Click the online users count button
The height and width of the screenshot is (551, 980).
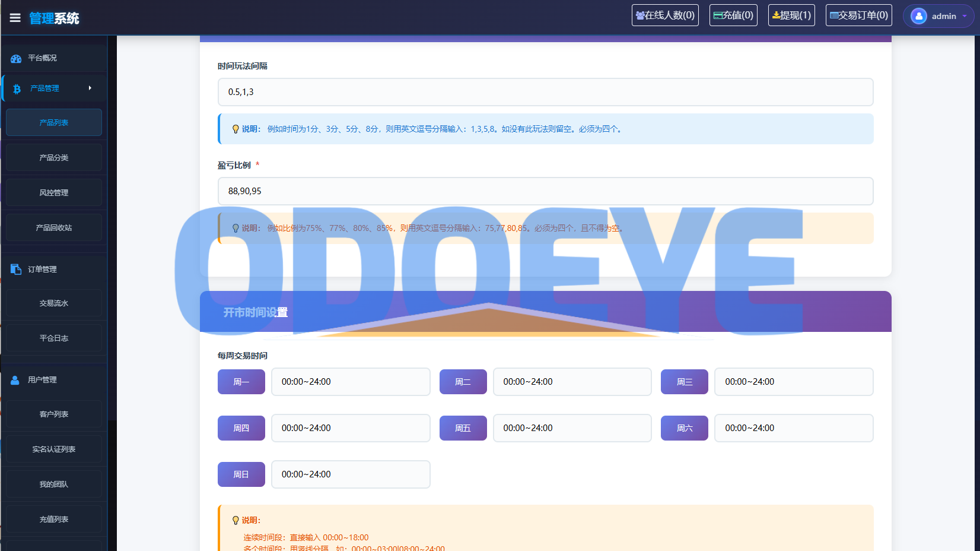pos(665,15)
